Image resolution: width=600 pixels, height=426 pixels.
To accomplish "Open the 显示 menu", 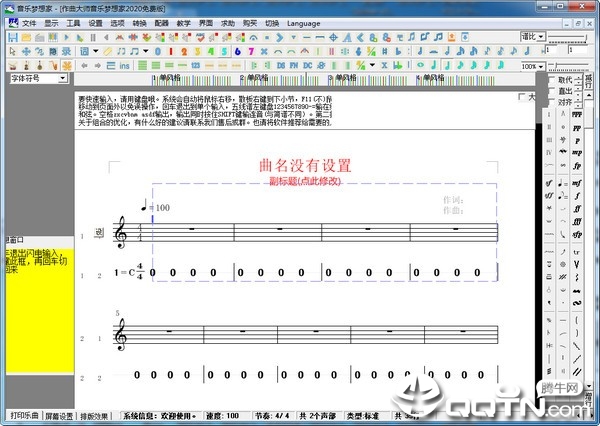I will (51, 23).
